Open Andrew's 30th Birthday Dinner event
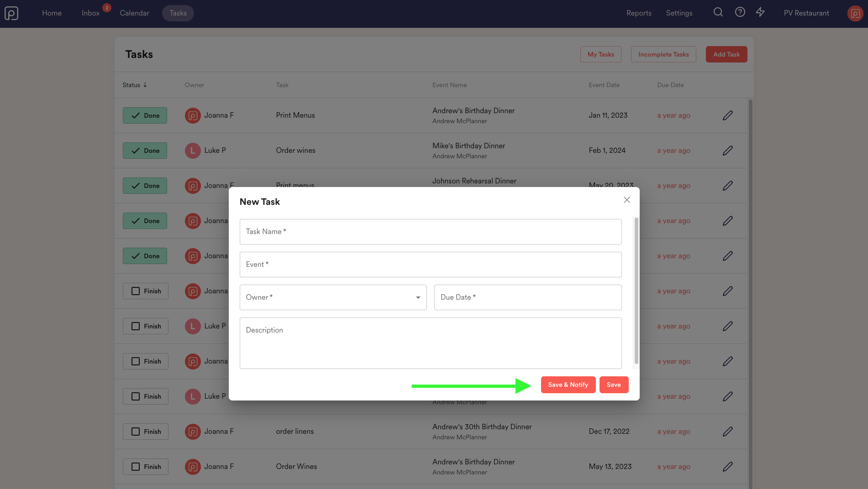The image size is (868, 489). [482, 427]
